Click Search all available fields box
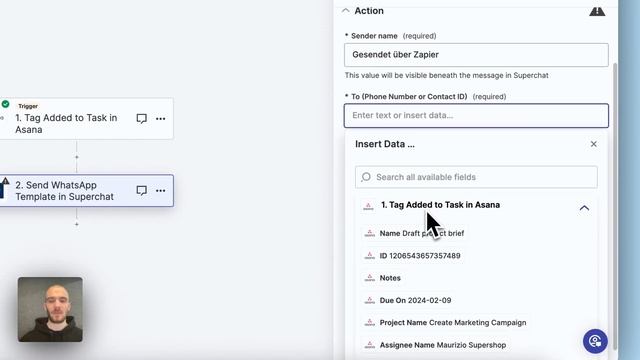The height and width of the screenshot is (360, 640). click(476, 177)
